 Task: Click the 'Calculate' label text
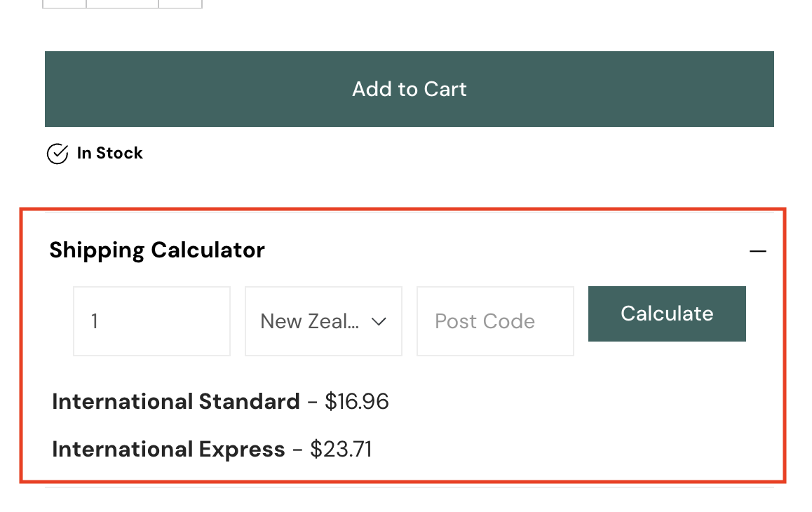click(667, 314)
